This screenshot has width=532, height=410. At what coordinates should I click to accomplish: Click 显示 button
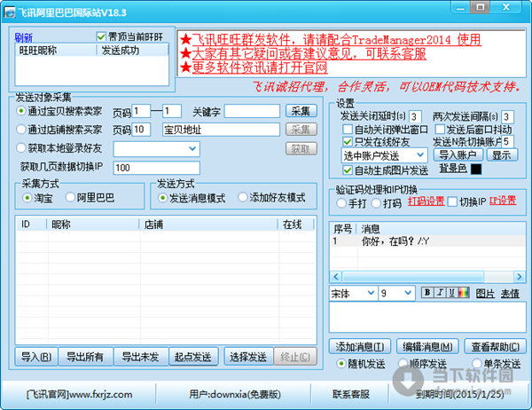[x=502, y=155]
